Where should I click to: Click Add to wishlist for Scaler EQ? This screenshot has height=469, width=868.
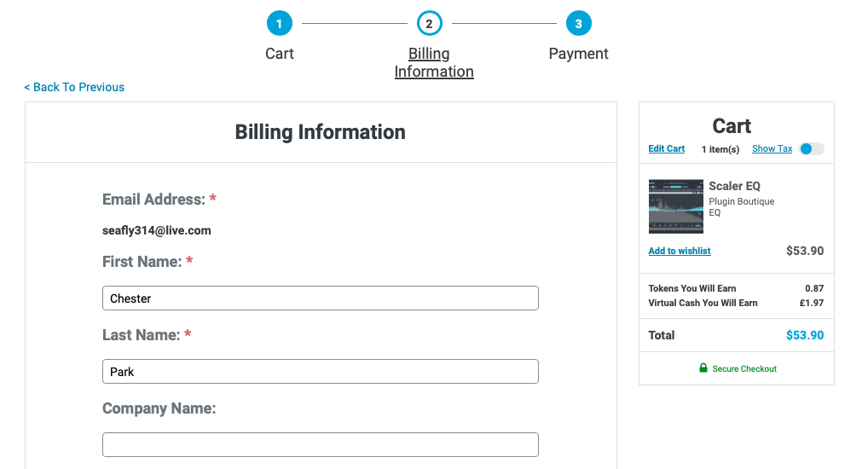tap(680, 251)
